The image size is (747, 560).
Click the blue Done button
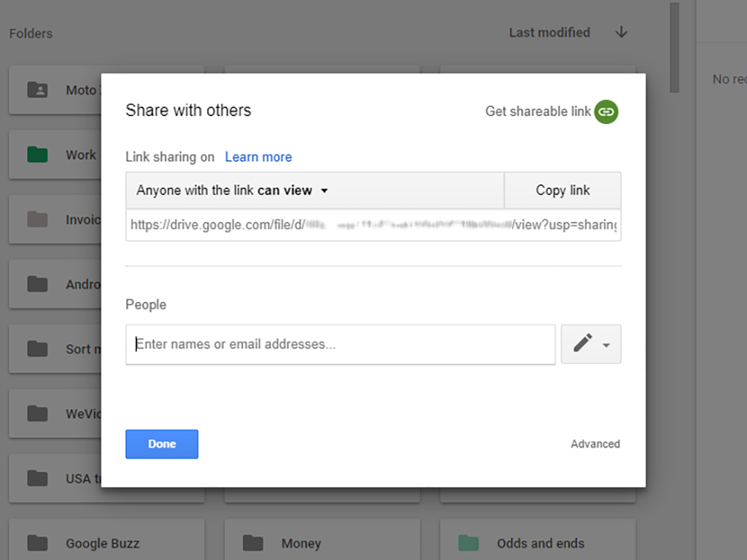point(162,444)
